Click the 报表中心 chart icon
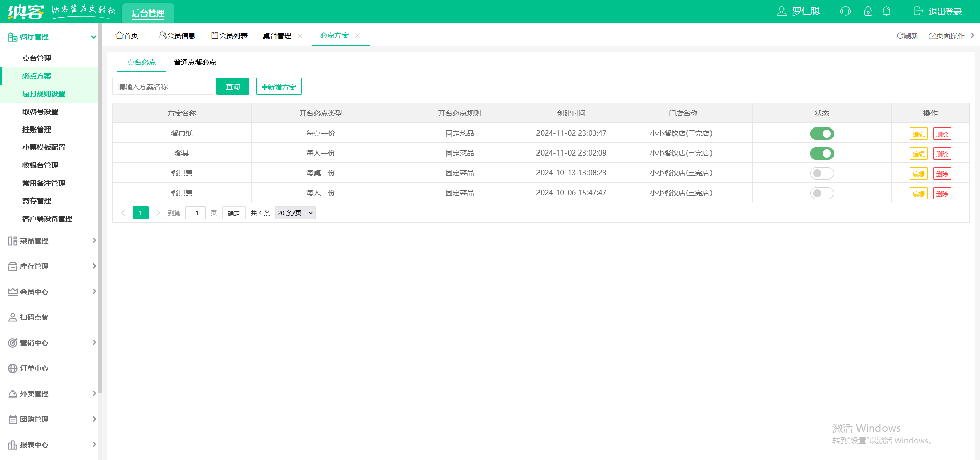The height and width of the screenshot is (460, 980). pos(13,445)
